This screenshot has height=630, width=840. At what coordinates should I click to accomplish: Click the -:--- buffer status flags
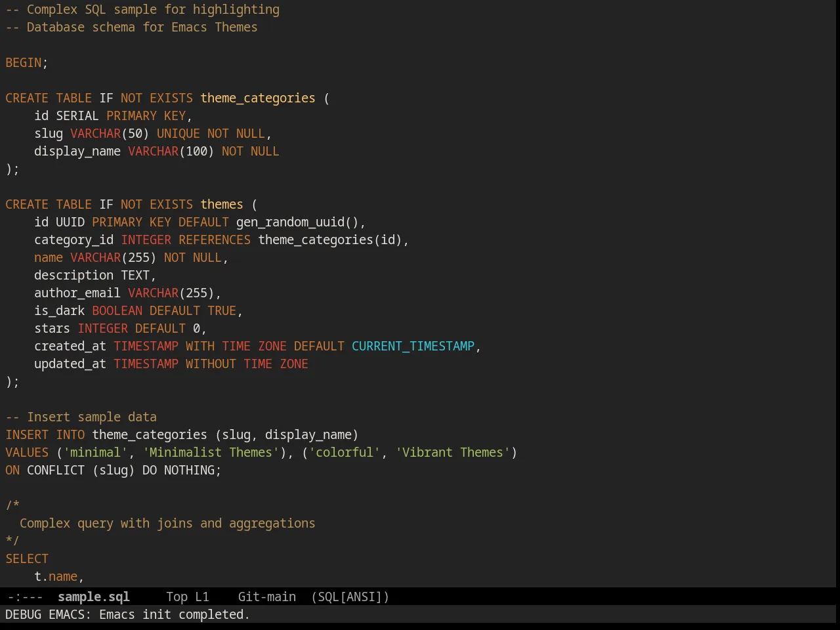[x=25, y=597]
